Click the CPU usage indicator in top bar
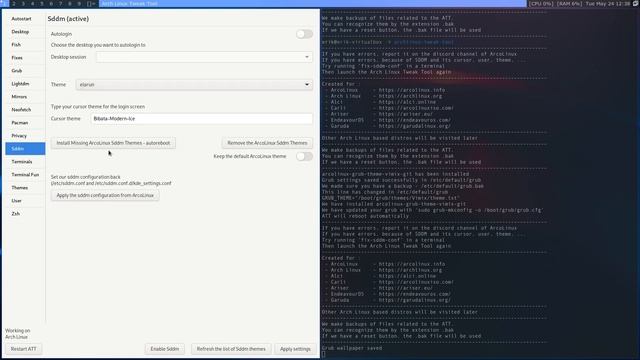This screenshot has width=640, height=360. [541, 3]
